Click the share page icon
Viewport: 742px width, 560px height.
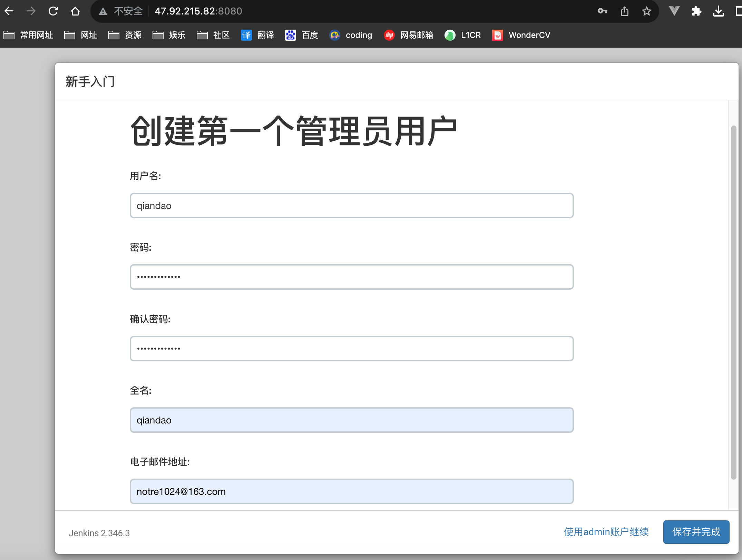pyautogui.click(x=624, y=11)
